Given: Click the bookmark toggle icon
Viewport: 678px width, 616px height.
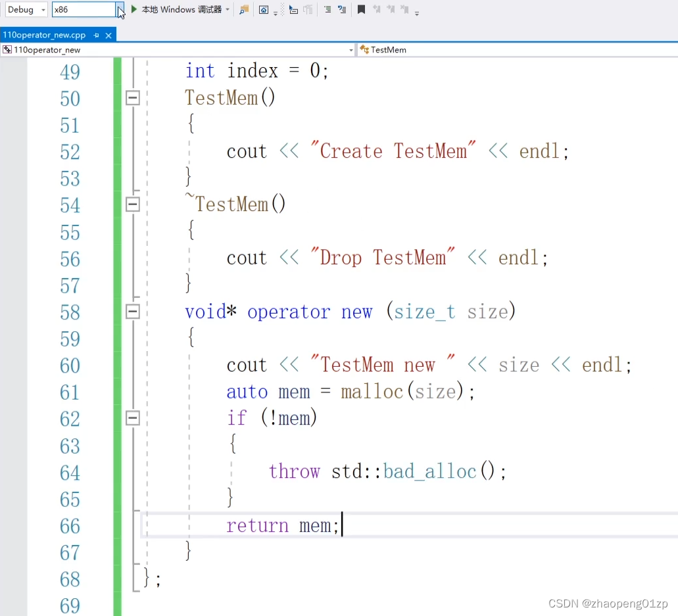Looking at the screenshot, I should point(361,10).
